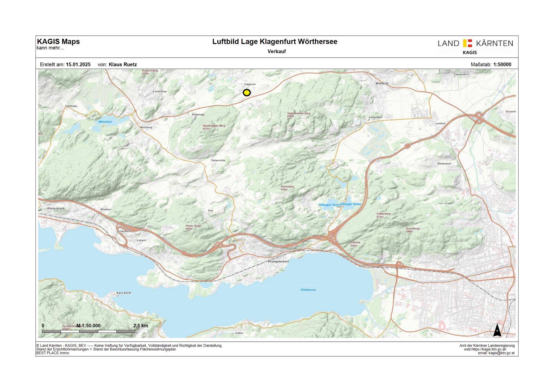Click the north arrow compass icon
Screen dimensions: 554x392
pyautogui.click(x=497, y=330)
